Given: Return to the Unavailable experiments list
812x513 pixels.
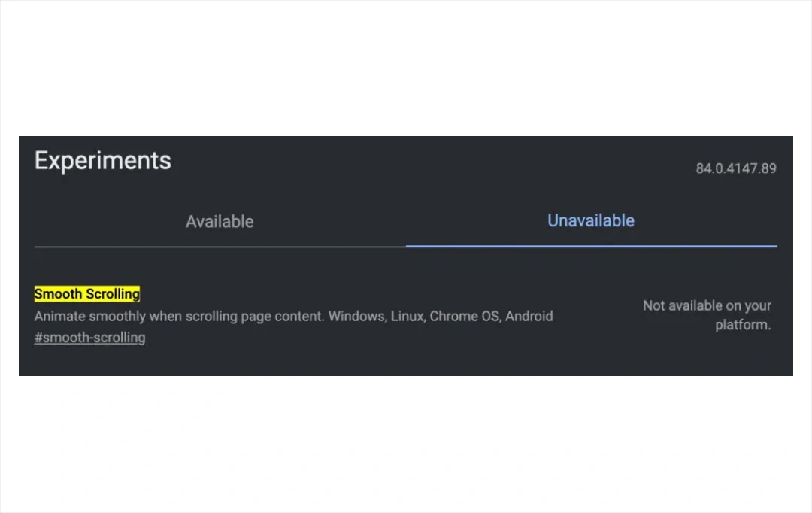Looking at the screenshot, I should click(x=591, y=220).
